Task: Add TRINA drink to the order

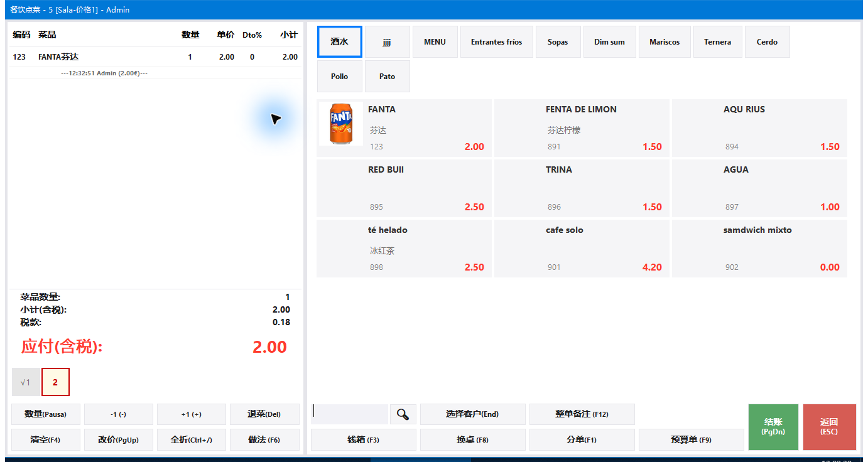Action: click(x=582, y=188)
